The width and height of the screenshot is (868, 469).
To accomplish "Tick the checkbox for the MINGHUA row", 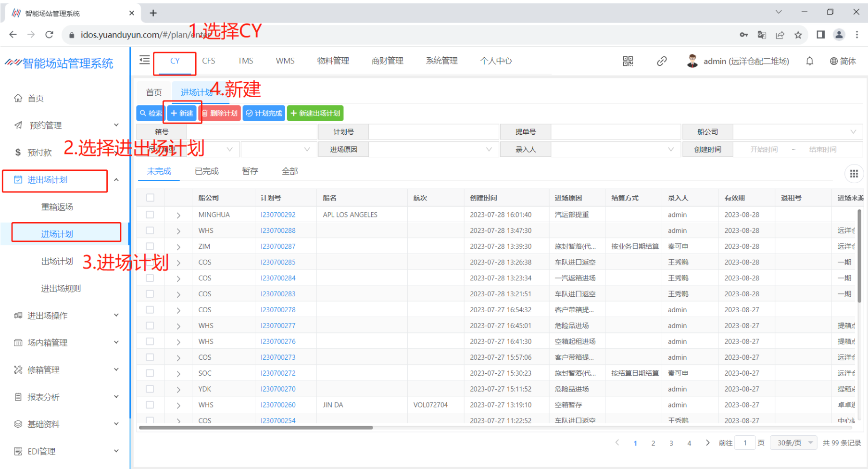I will click(x=150, y=215).
